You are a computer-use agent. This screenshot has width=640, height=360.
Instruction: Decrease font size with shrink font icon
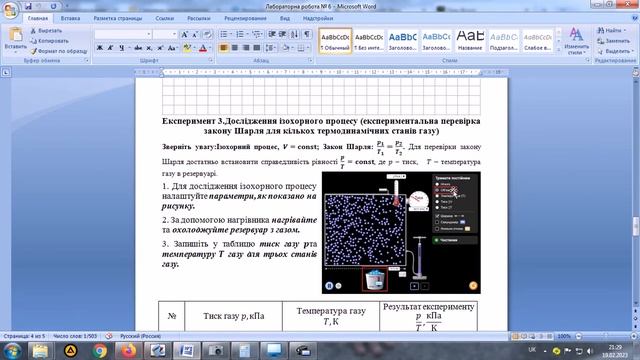click(195, 35)
